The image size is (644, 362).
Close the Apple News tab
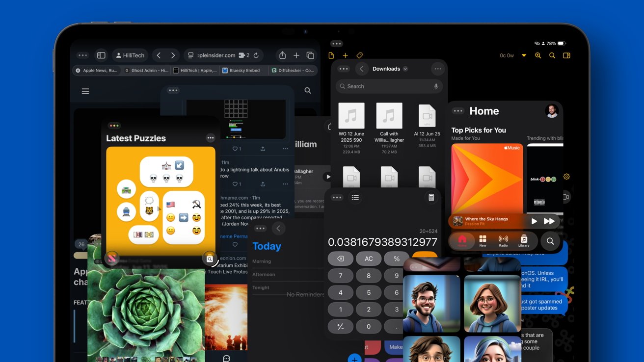pos(78,70)
